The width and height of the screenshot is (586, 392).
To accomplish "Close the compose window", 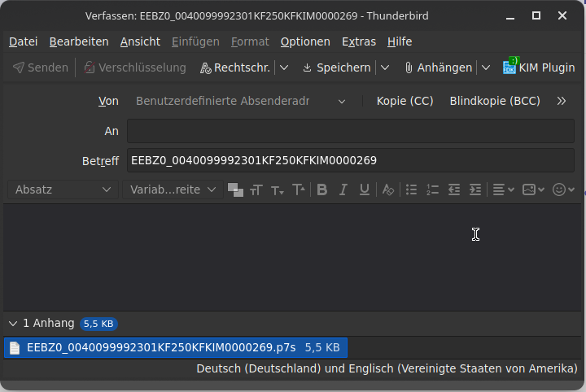I will click(562, 15).
